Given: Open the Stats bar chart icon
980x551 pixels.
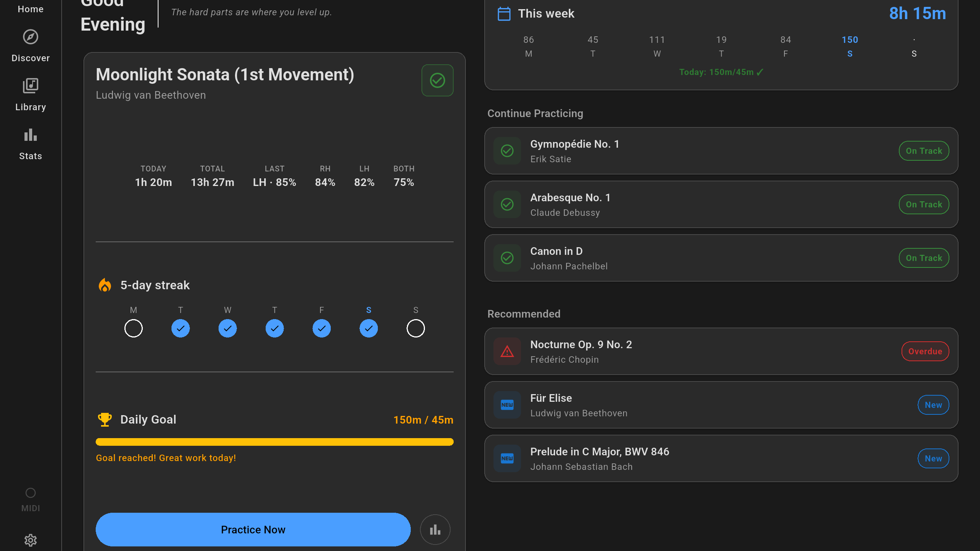Looking at the screenshot, I should coord(30,135).
